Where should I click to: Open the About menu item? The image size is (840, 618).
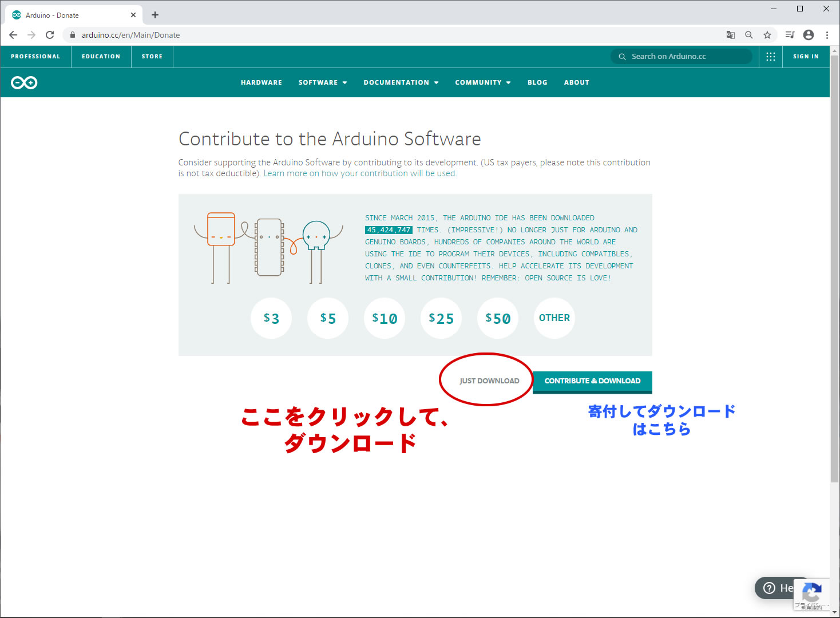tap(577, 83)
